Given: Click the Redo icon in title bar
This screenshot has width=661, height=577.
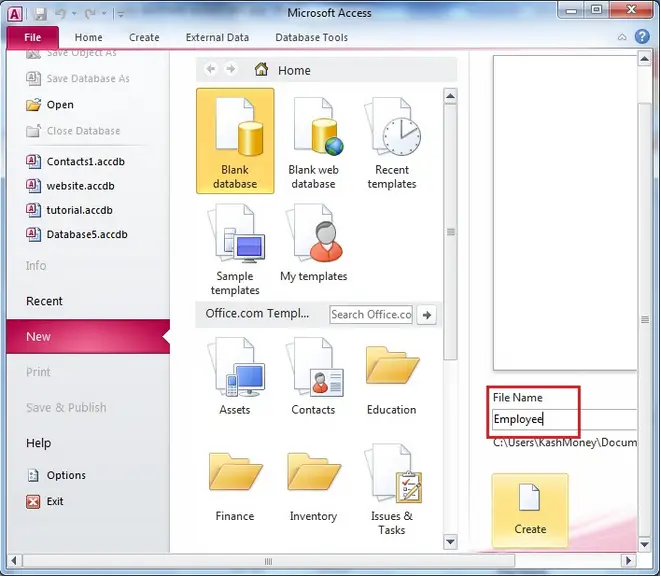Looking at the screenshot, I should pyautogui.click(x=90, y=14).
